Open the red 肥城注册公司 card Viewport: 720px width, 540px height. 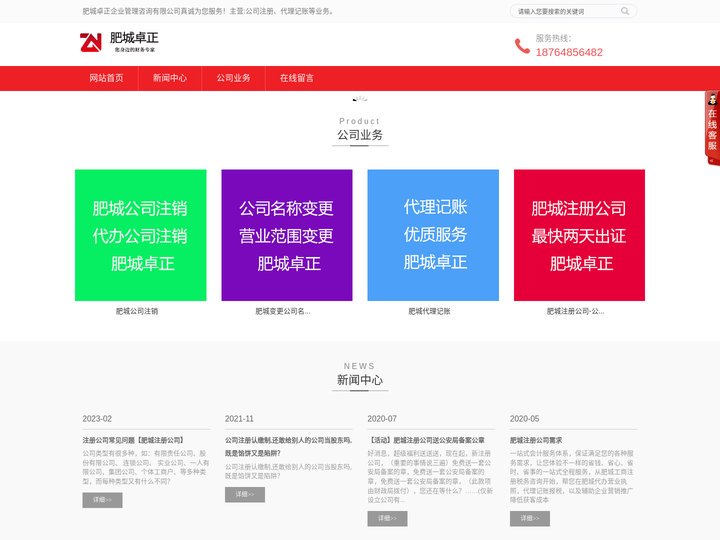coord(579,235)
